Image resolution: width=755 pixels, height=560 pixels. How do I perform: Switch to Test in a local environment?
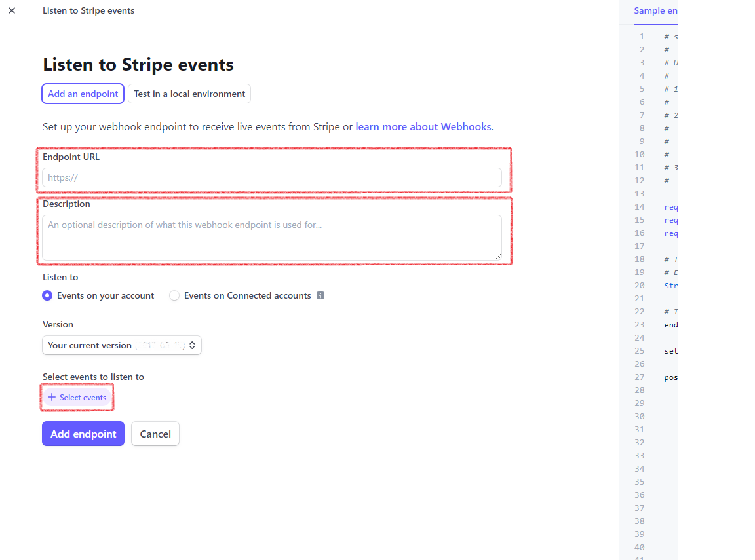(x=189, y=94)
